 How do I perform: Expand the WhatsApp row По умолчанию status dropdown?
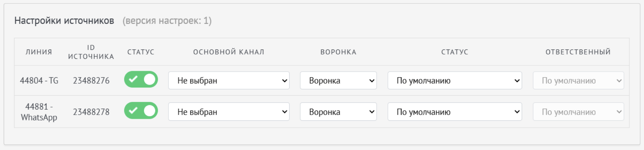pos(454,112)
